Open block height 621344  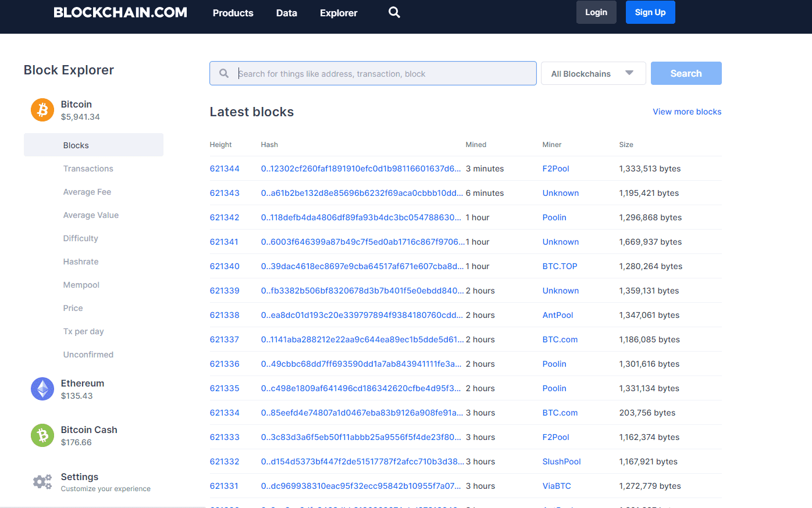[x=225, y=169]
